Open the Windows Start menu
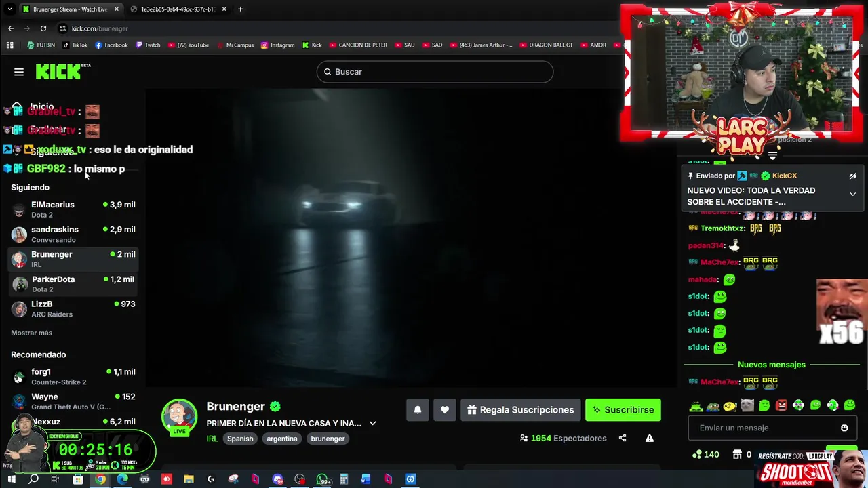The image size is (868, 488). 11,479
